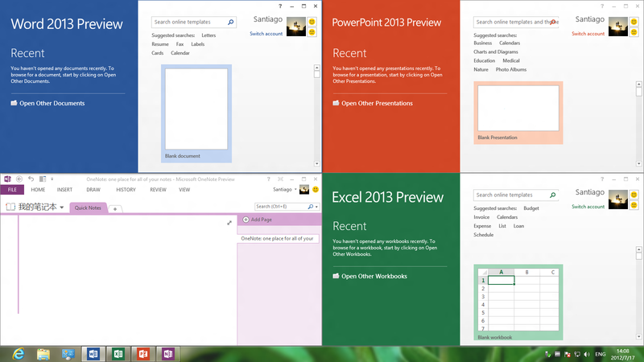This screenshot has height=362, width=644.
Task: Click Open Other Presentations in PowerPoint
Action: (x=373, y=103)
